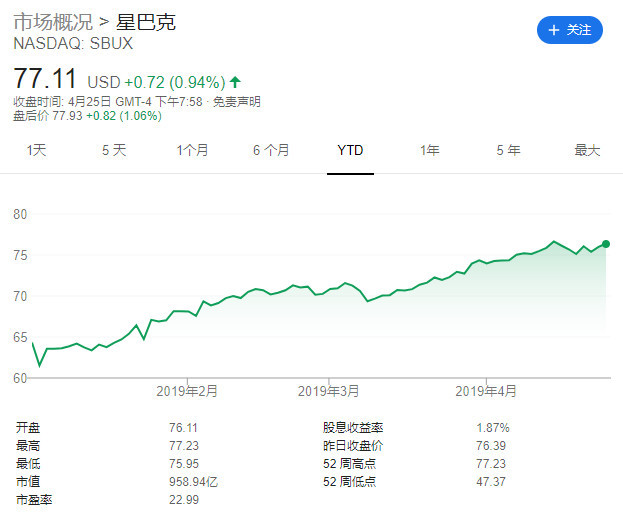
Task: Click the 昨日收盘价 value 76.39
Action: click(x=491, y=446)
